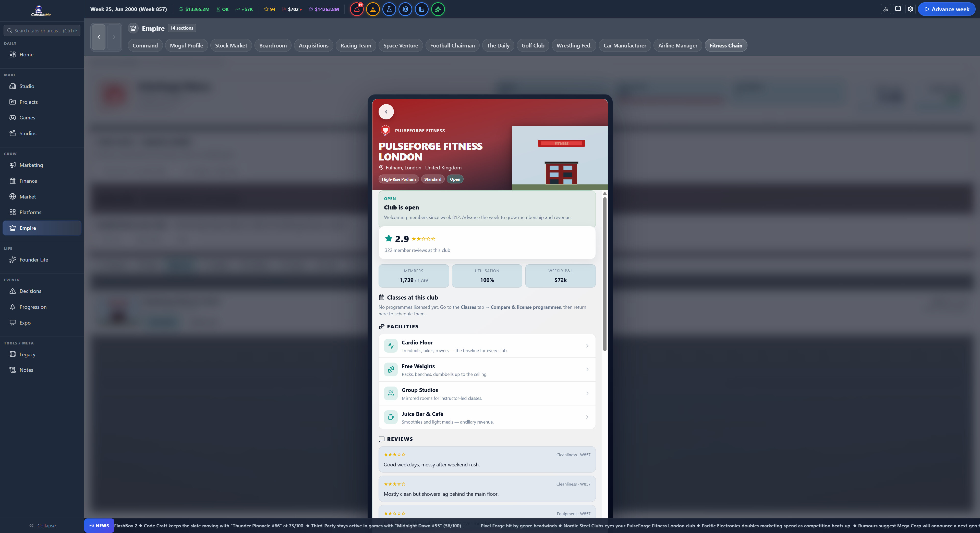
Task: Expand the Juice Bar & Café row chevron
Action: pos(587,417)
